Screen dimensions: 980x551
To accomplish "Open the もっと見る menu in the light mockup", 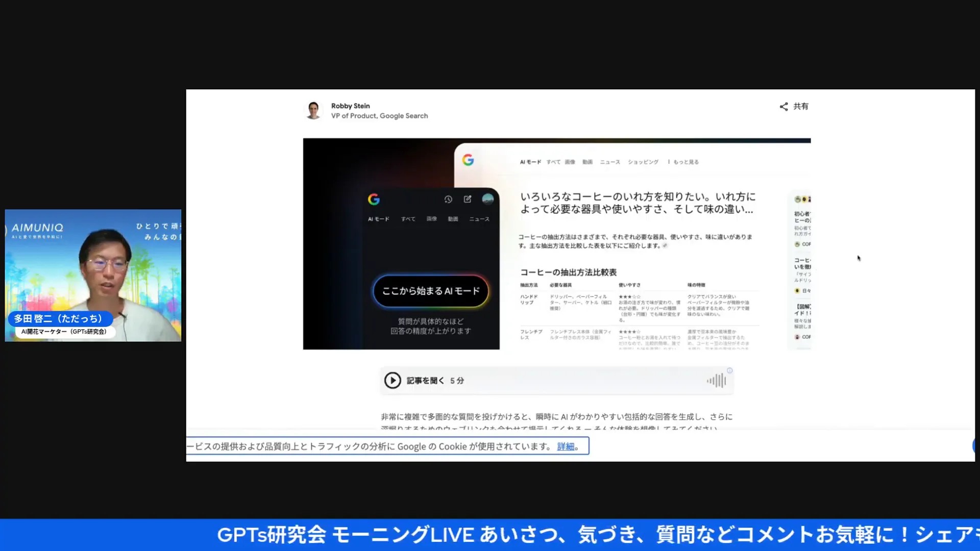I will pyautogui.click(x=683, y=162).
